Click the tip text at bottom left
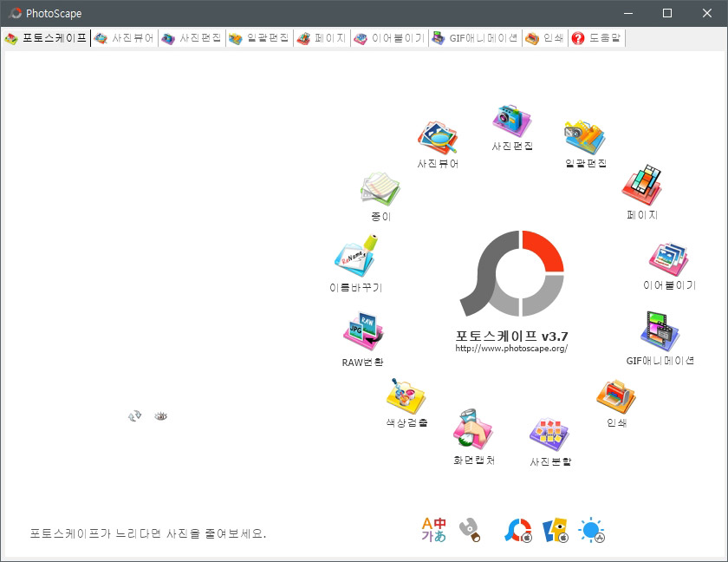Image resolution: width=728 pixels, height=562 pixels. [x=147, y=533]
